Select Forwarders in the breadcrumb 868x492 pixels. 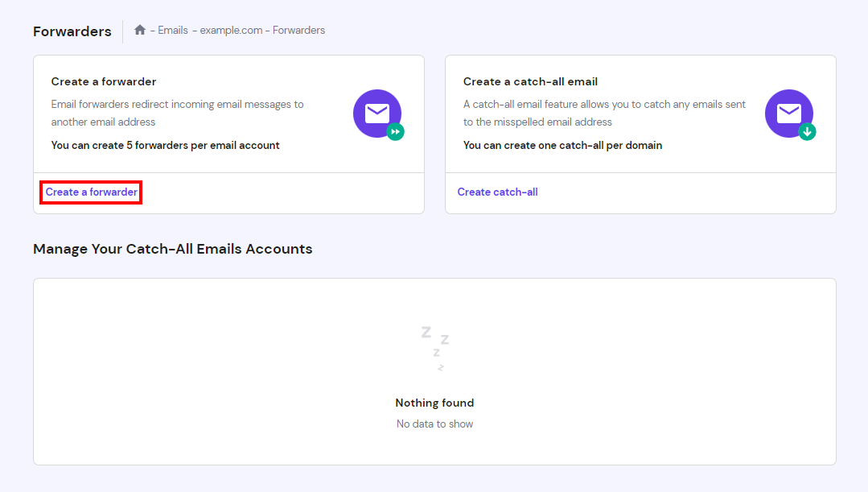tap(298, 30)
